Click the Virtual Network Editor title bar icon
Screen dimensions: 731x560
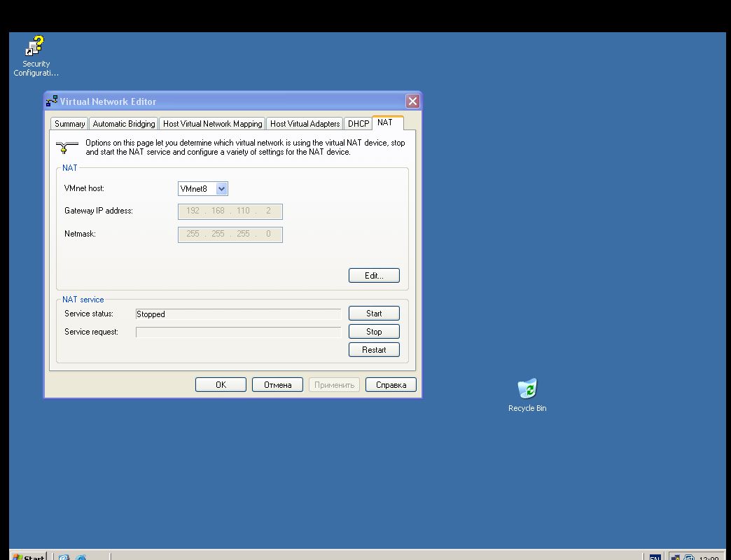(x=52, y=101)
